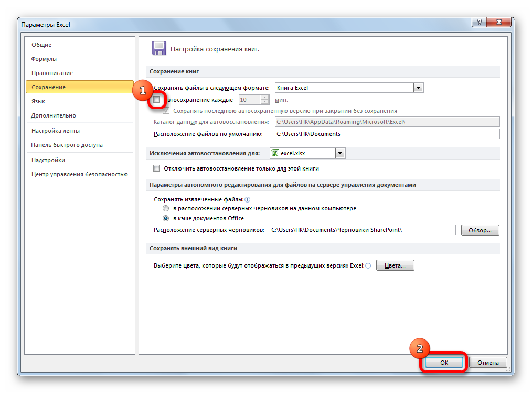Image resolution: width=532 pixels, height=393 pixels.
Task: Close the Параметры Excel dialog with X
Action: (501, 23)
